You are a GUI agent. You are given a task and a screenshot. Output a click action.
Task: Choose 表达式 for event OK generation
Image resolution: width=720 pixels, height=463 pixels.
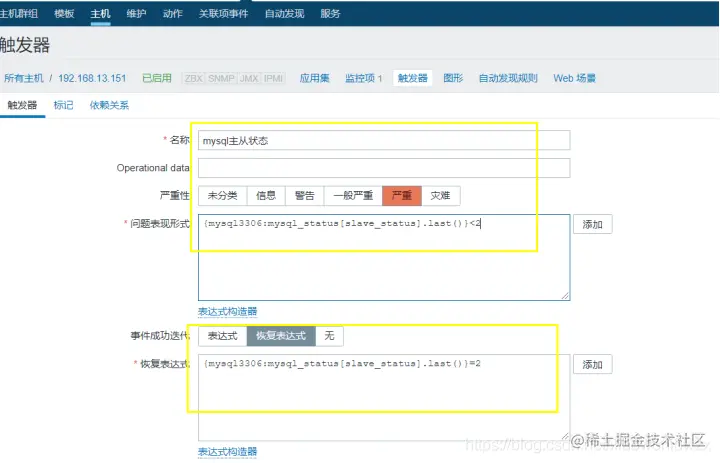click(223, 336)
